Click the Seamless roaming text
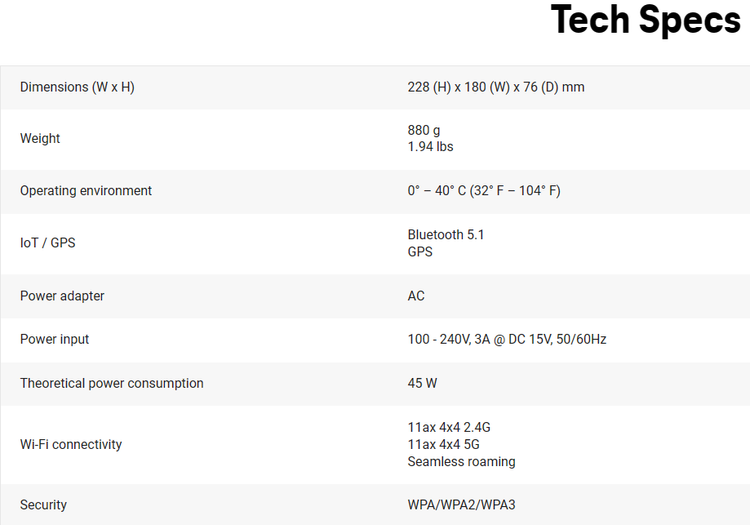This screenshot has width=750, height=525. coord(461,462)
